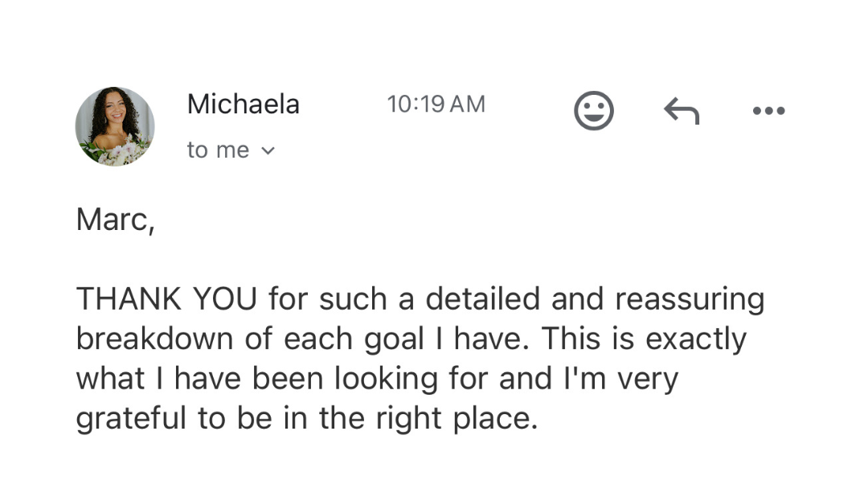Click the words "THANK YOU"

coord(166,299)
